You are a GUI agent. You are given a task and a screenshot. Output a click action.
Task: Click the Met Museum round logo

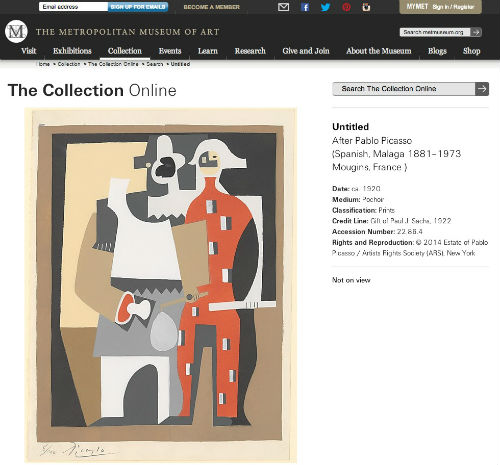point(16,32)
